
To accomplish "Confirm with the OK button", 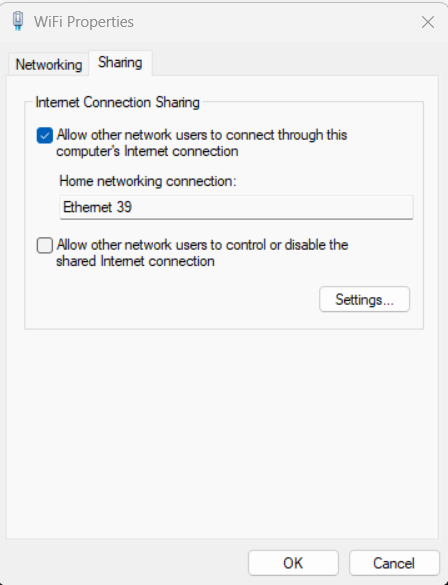I will (x=293, y=563).
